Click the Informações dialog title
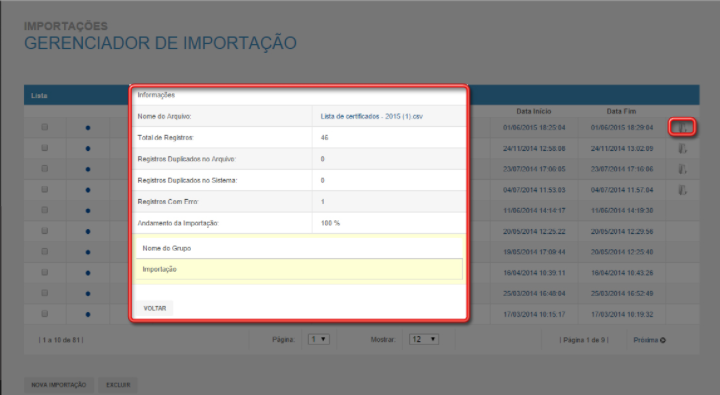The width and height of the screenshot is (720, 395). pyautogui.click(x=156, y=95)
